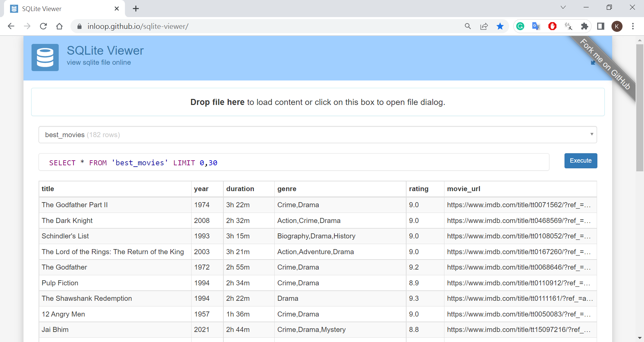
Task: Bookmark this page with the star icon
Action: tap(500, 26)
